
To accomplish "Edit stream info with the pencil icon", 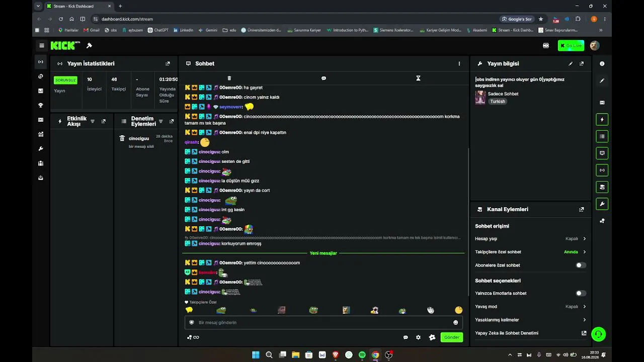I will click(571, 64).
